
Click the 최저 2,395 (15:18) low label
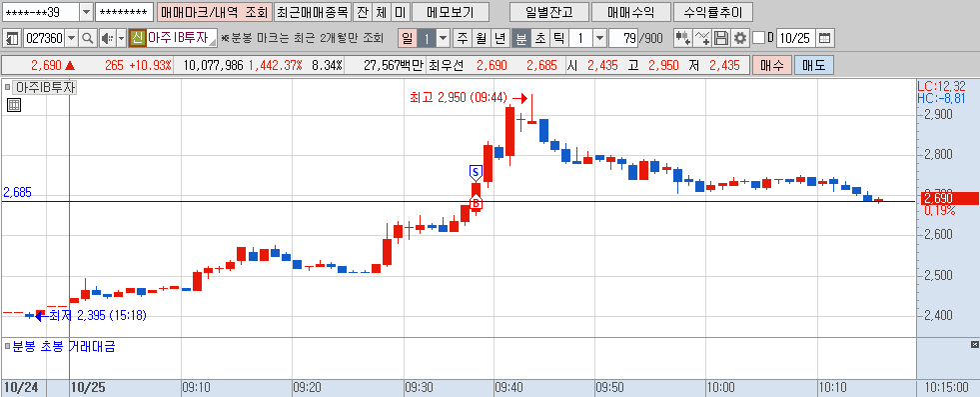click(x=97, y=316)
